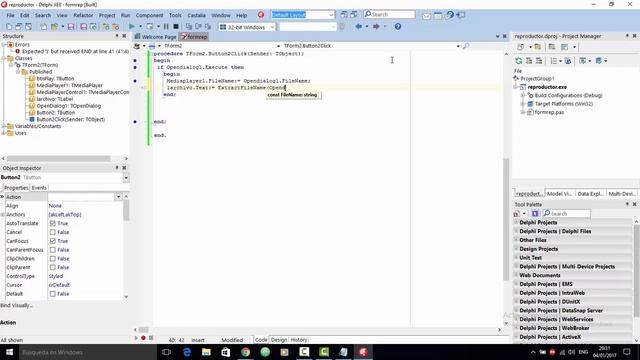This screenshot has height=360, width=640.
Task: Click the Structure pane horizontal scrollbar
Action: point(58,158)
